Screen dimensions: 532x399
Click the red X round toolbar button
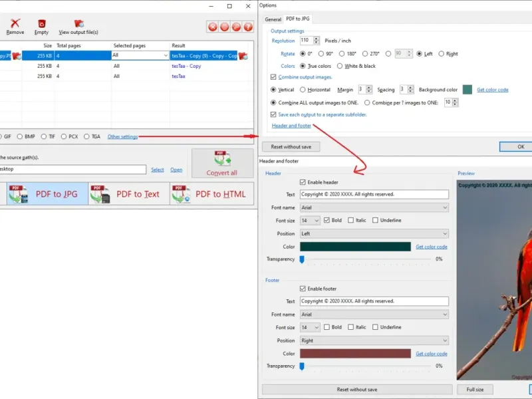213,27
